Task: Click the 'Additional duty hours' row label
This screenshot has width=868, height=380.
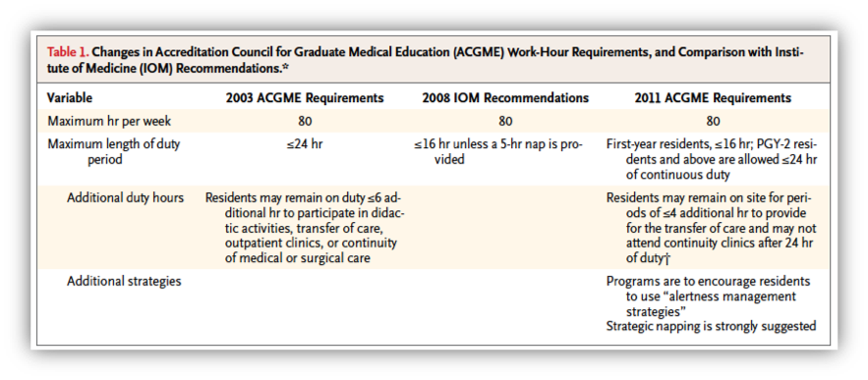Action: tap(126, 198)
